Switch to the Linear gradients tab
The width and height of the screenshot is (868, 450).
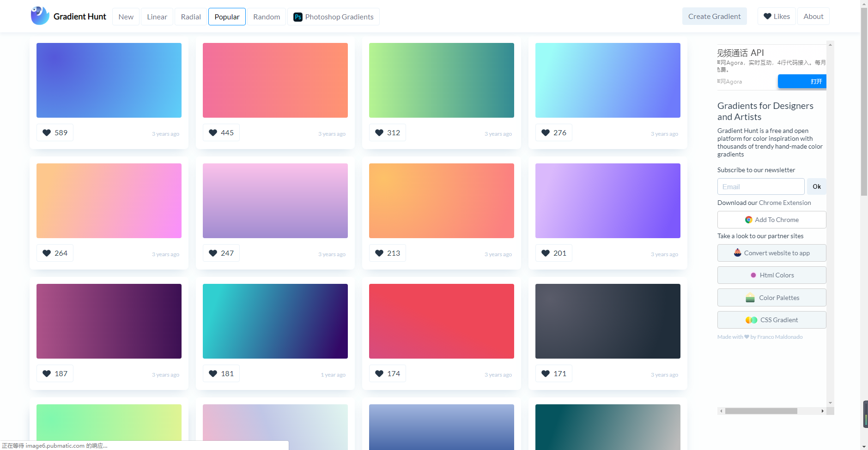[x=157, y=17]
